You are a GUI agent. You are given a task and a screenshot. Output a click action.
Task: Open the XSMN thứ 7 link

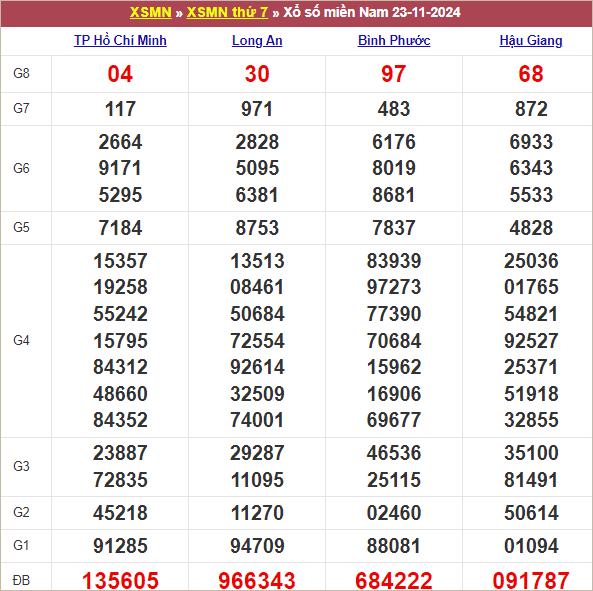[x=227, y=12]
